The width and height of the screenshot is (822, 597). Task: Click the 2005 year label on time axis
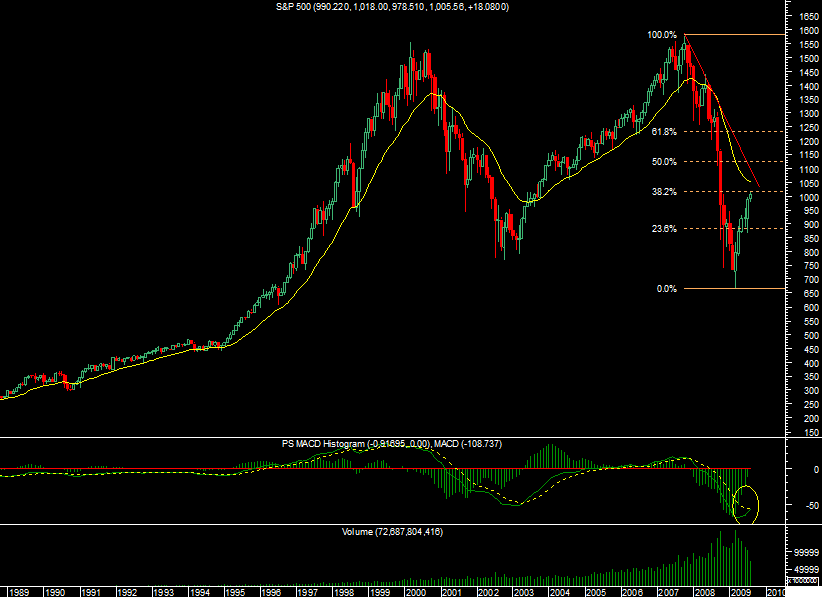597,592
